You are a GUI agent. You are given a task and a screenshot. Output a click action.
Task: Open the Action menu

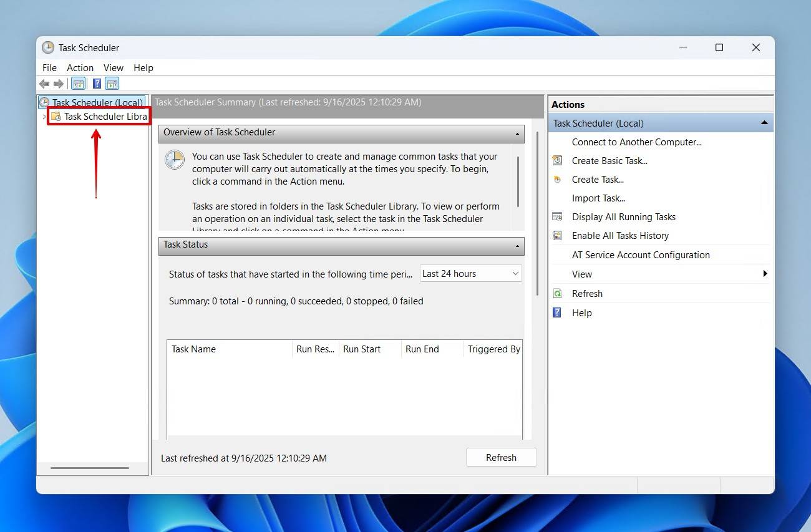[x=80, y=67]
